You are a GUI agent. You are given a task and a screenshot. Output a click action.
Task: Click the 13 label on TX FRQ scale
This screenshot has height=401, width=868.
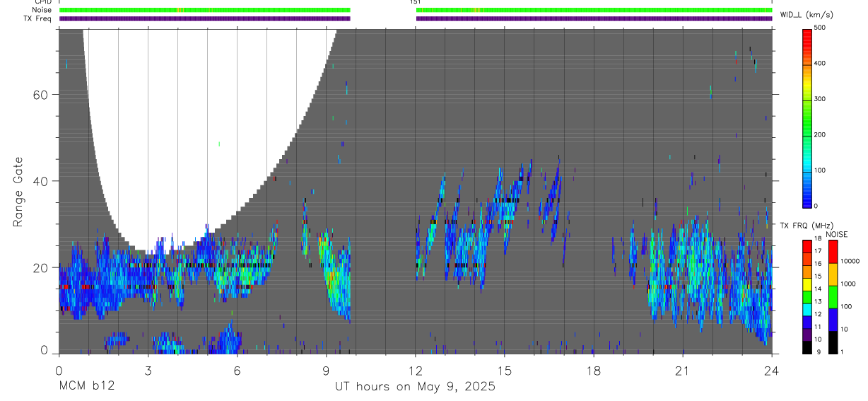[x=818, y=302]
